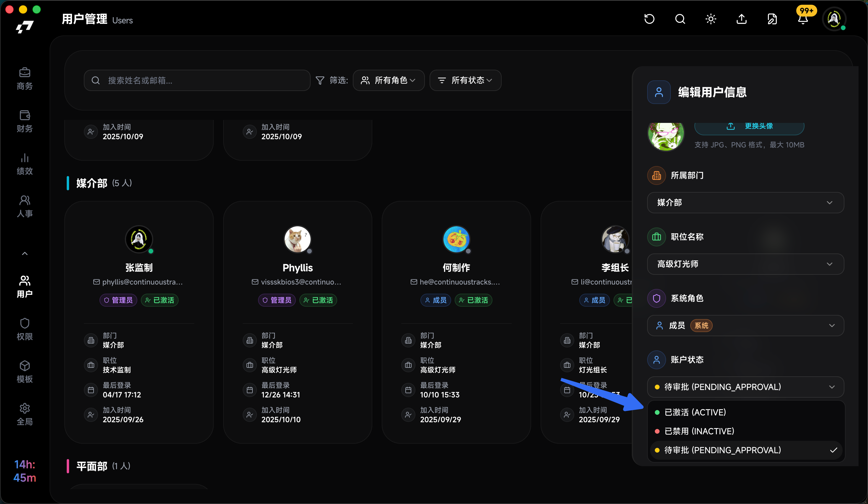
Task: Click 张监制 email phyllis@continuoustra…
Action: point(138,282)
